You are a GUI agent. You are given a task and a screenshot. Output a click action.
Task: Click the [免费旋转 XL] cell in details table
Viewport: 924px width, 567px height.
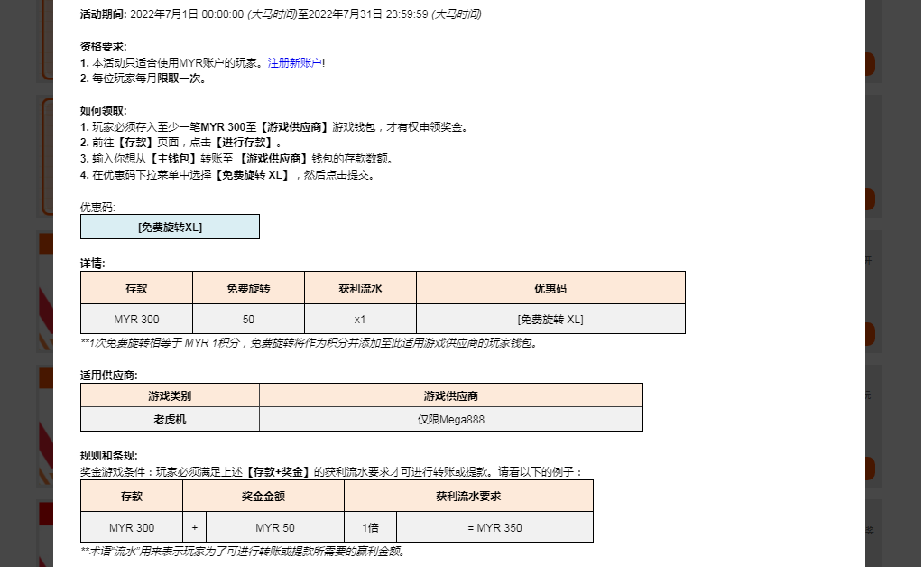click(x=550, y=320)
